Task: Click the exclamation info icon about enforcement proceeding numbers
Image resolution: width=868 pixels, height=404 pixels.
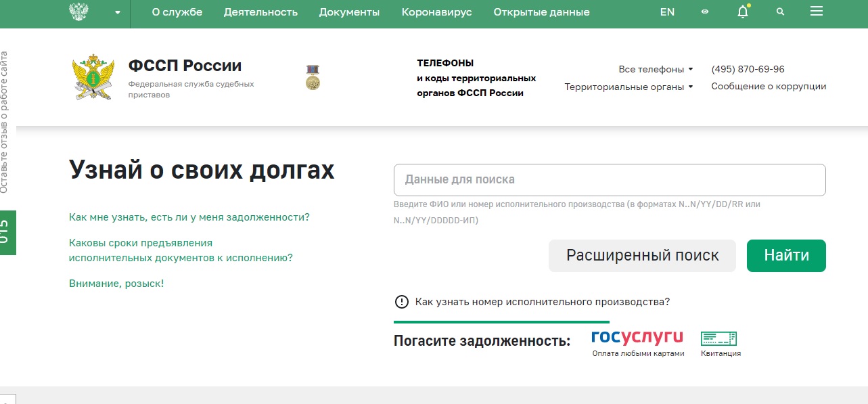Action: point(401,302)
